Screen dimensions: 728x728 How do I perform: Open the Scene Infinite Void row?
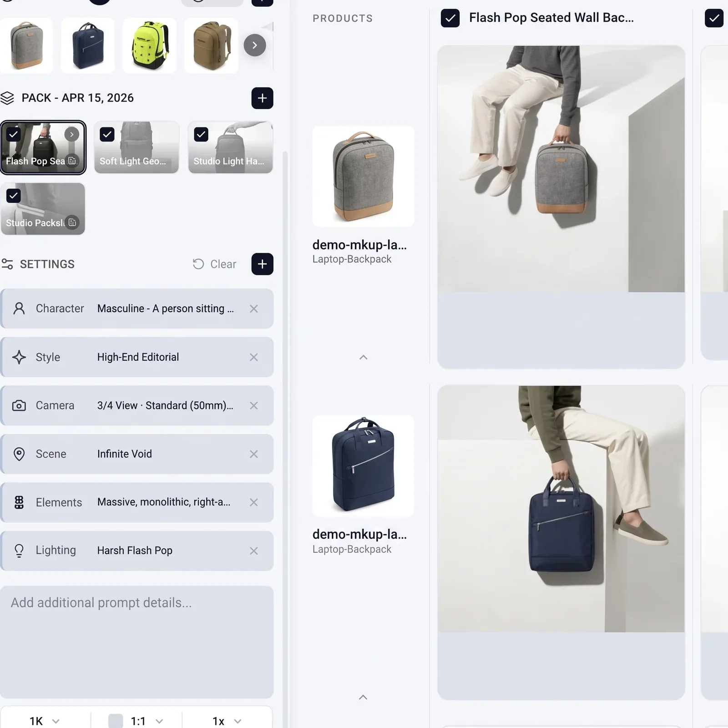point(137,454)
